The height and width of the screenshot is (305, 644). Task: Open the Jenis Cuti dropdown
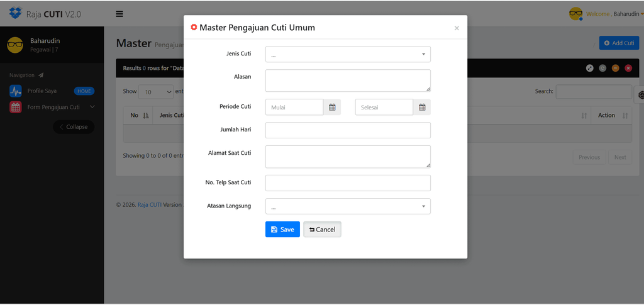pos(348,54)
